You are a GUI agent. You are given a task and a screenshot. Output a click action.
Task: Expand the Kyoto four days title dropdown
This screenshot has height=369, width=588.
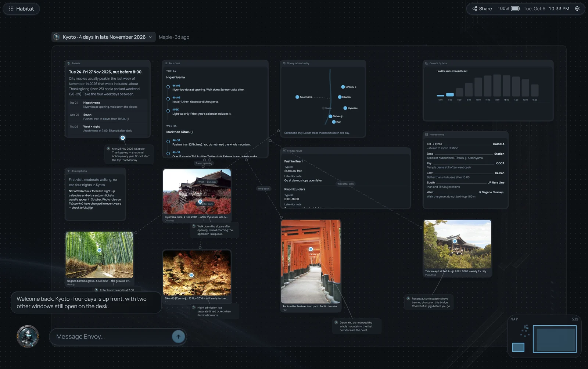pos(150,37)
